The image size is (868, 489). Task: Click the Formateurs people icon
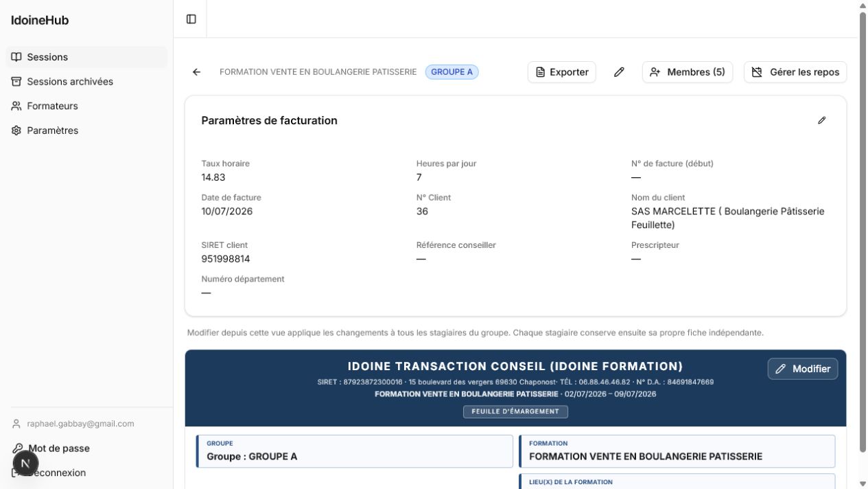pyautogui.click(x=16, y=106)
